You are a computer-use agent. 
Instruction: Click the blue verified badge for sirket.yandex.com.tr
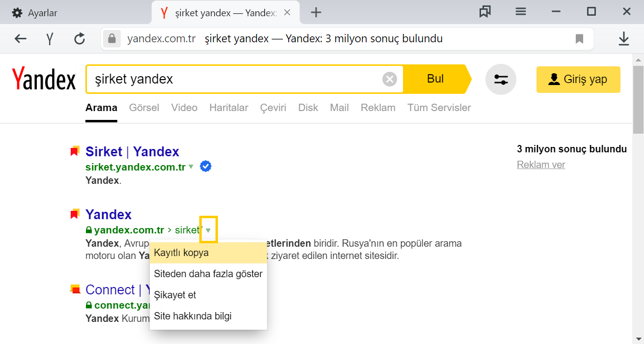(x=206, y=167)
